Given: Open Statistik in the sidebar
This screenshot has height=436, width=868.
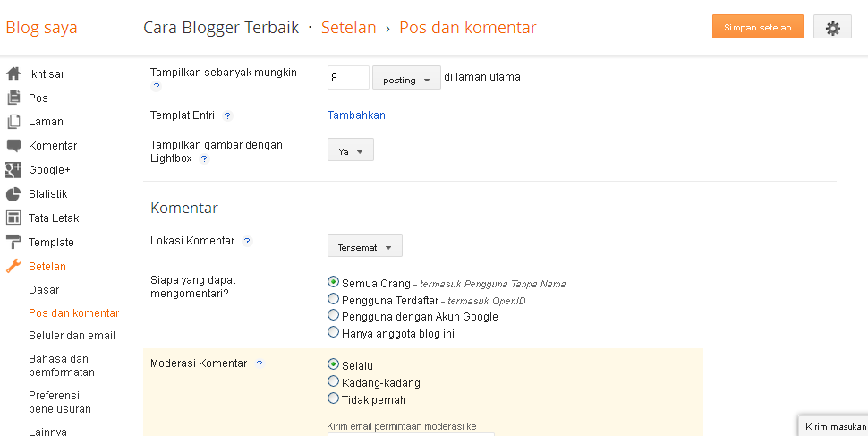Looking at the screenshot, I should point(48,194).
